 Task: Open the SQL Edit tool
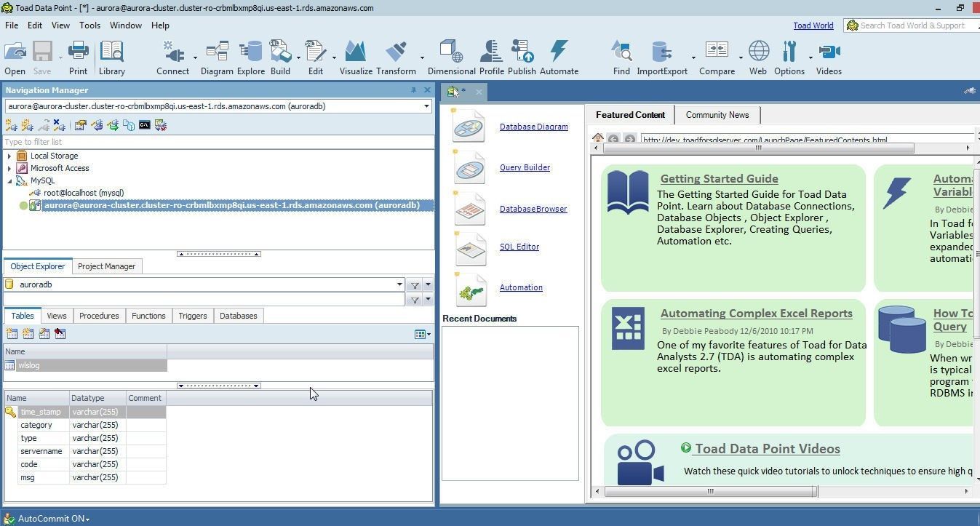[x=315, y=58]
